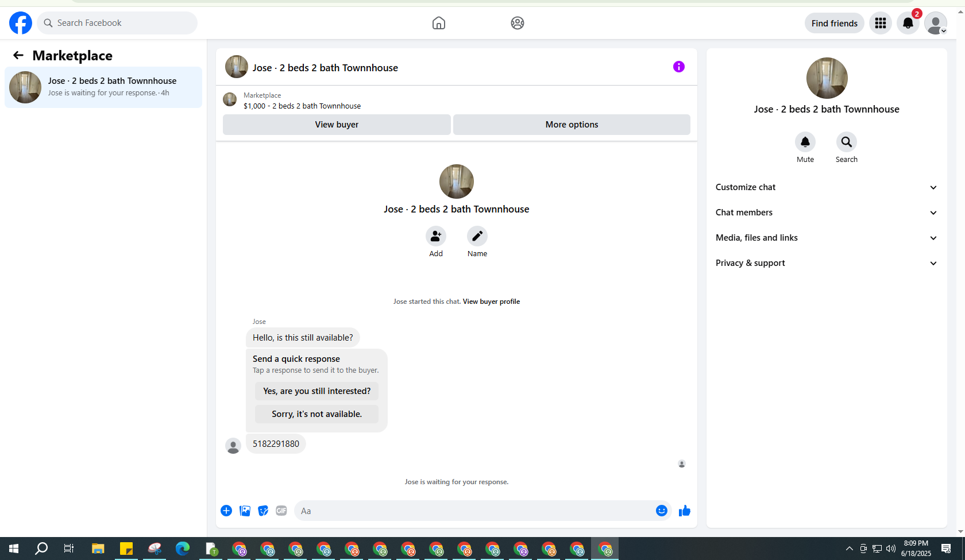Screen dimensions: 965x560
Task: Click the sender avatar beside 5182291880
Action: [233, 446]
